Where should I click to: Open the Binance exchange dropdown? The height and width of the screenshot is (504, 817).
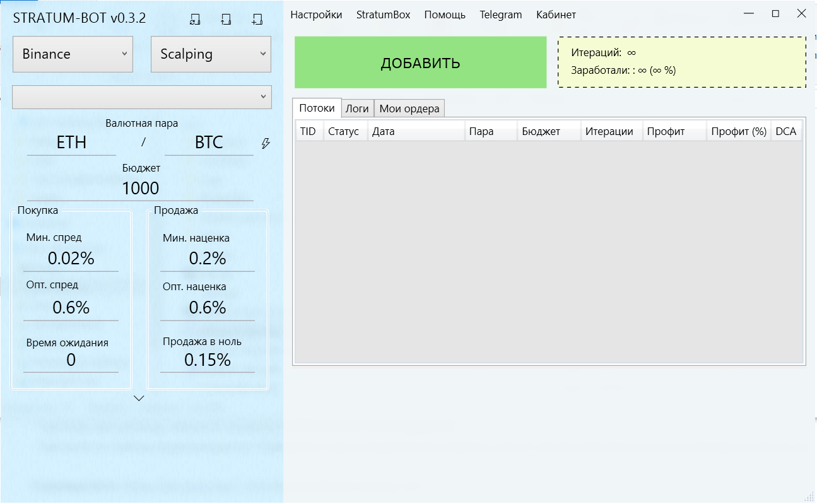[x=73, y=54]
